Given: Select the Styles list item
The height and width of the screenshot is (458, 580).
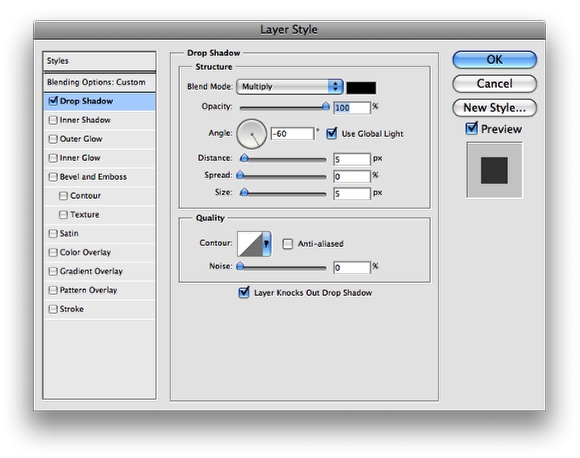Looking at the screenshot, I should tap(100, 61).
